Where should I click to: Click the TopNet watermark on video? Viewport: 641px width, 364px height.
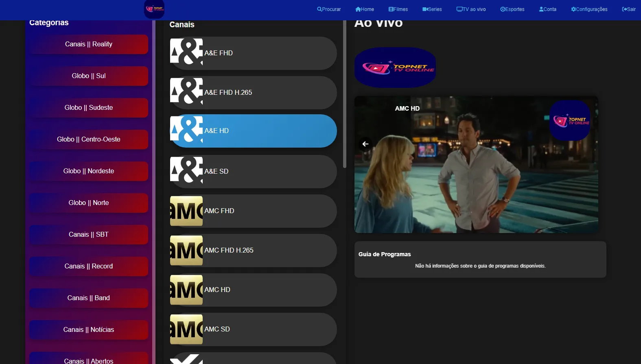[x=570, y=120]
